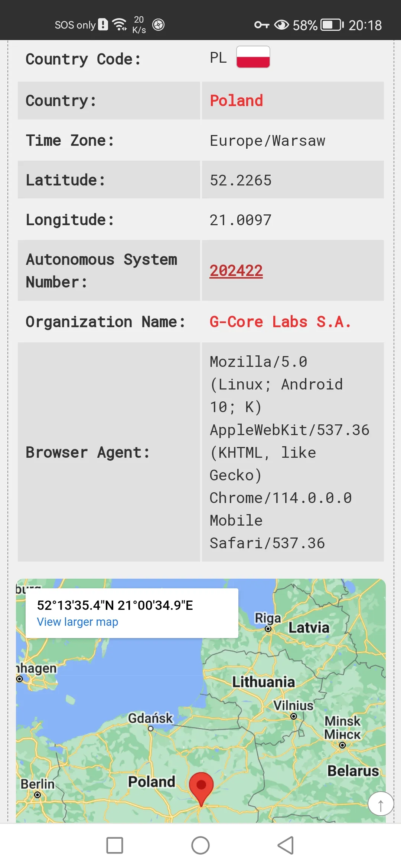Image resolution: width=401 pixels, height=868 pixels.
Task: Tap the 58% battery percentage text
Action: [x=305, y=25]
